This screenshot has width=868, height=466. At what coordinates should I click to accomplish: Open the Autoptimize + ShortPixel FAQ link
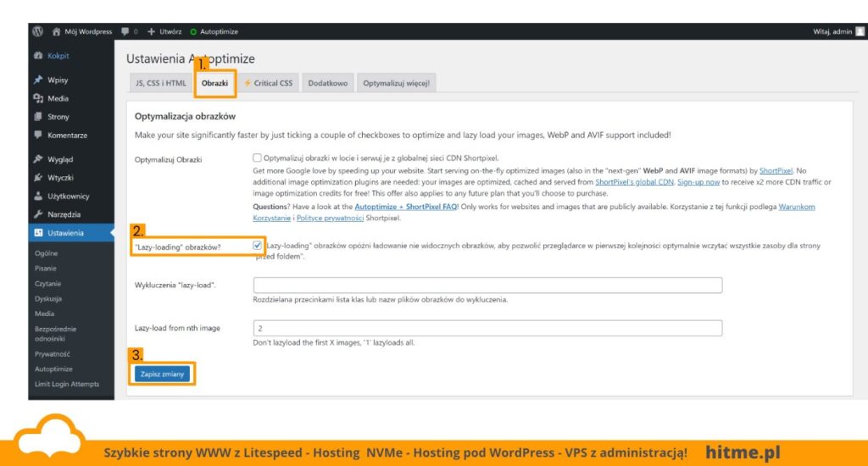pyautogui.click(x=406, y=207)
